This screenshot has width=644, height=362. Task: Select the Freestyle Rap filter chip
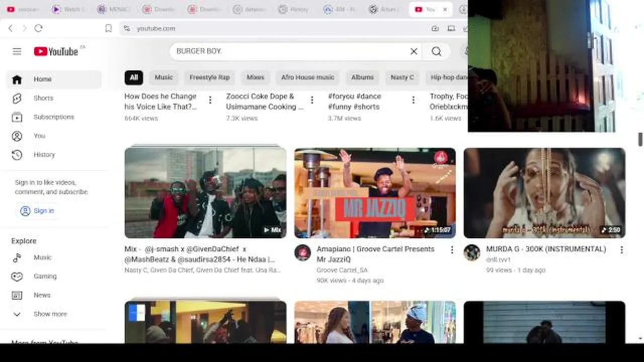tap(209, 77)
